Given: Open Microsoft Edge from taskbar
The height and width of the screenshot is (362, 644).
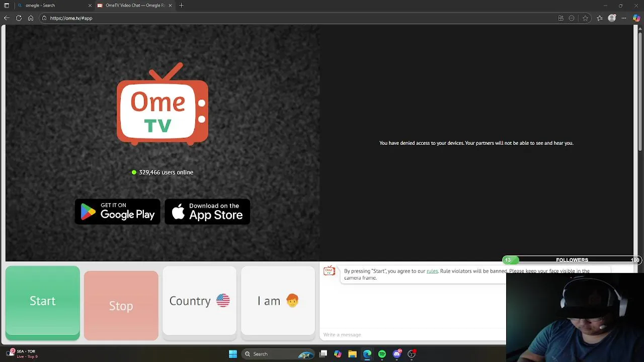Looking at the screenshot, I should [x=367, y=354].
